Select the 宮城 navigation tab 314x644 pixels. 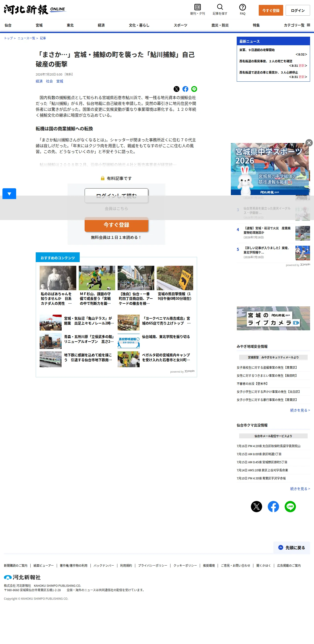[39, 25]
